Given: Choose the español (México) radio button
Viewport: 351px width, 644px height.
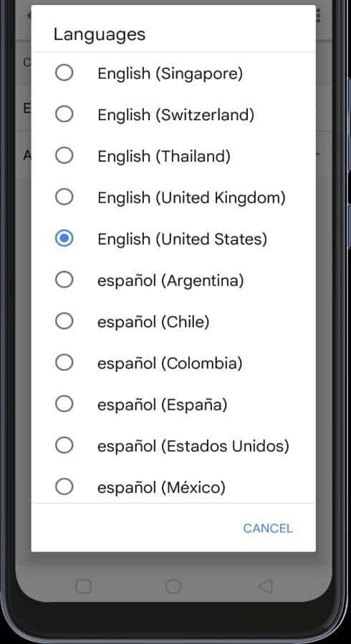Looking at the screenshot, I should (x=64, y=487).
